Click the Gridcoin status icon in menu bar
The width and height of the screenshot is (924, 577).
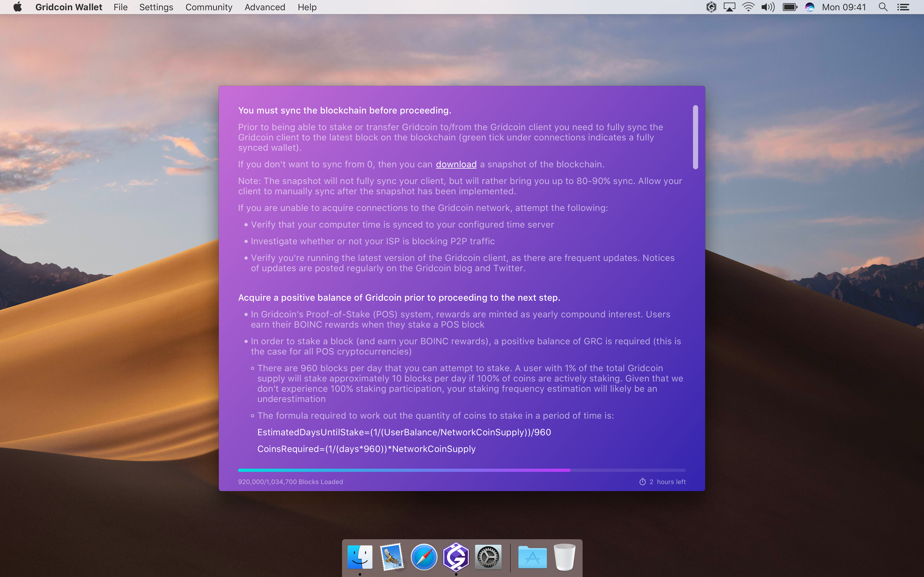pyautogui.click(x=711, y=7)
